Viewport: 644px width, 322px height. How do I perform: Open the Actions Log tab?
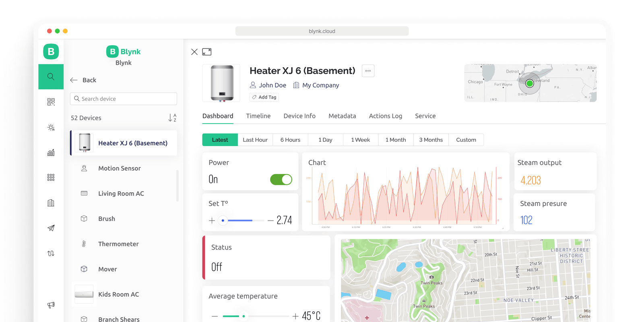386,116
